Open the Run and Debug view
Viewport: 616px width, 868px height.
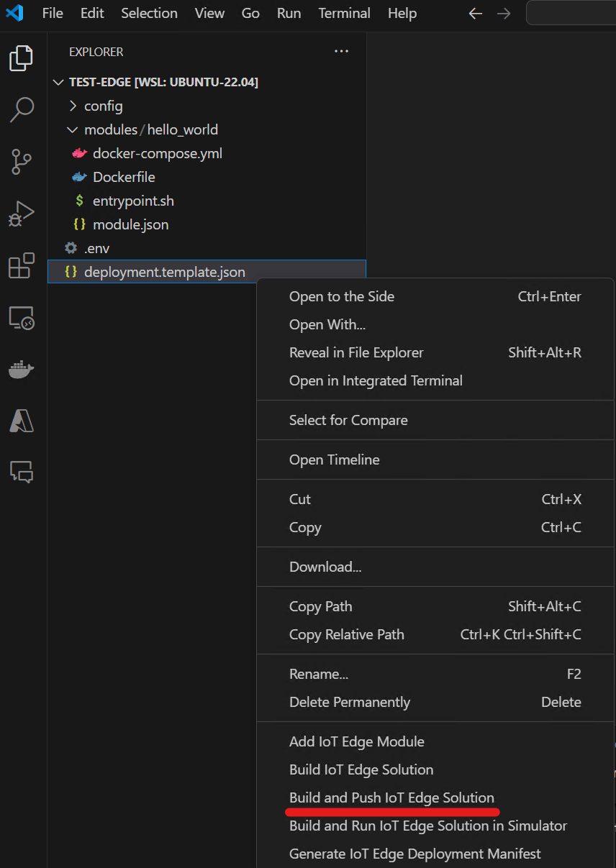pos(22,214)
